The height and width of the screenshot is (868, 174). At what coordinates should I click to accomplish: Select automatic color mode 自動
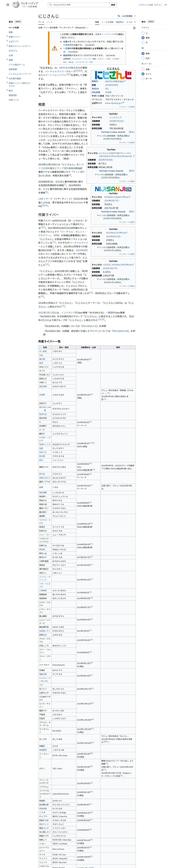[143, 69]
